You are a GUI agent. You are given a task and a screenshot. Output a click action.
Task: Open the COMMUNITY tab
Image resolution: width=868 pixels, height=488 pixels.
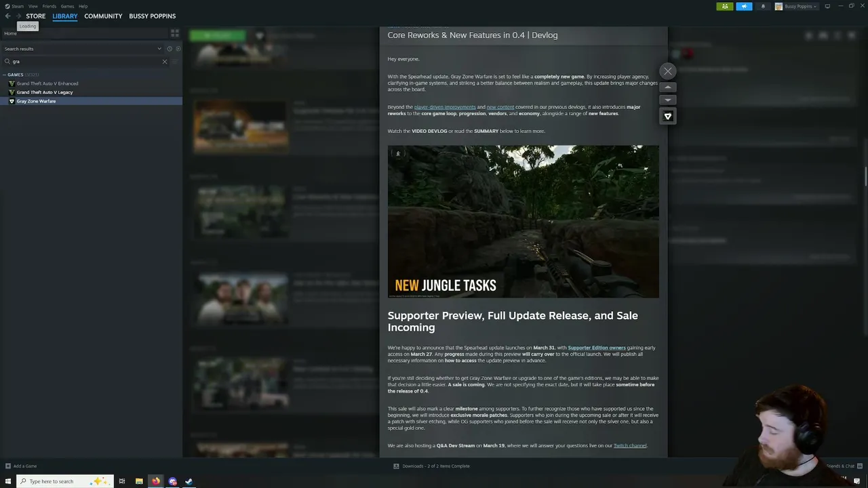(103, 16)
